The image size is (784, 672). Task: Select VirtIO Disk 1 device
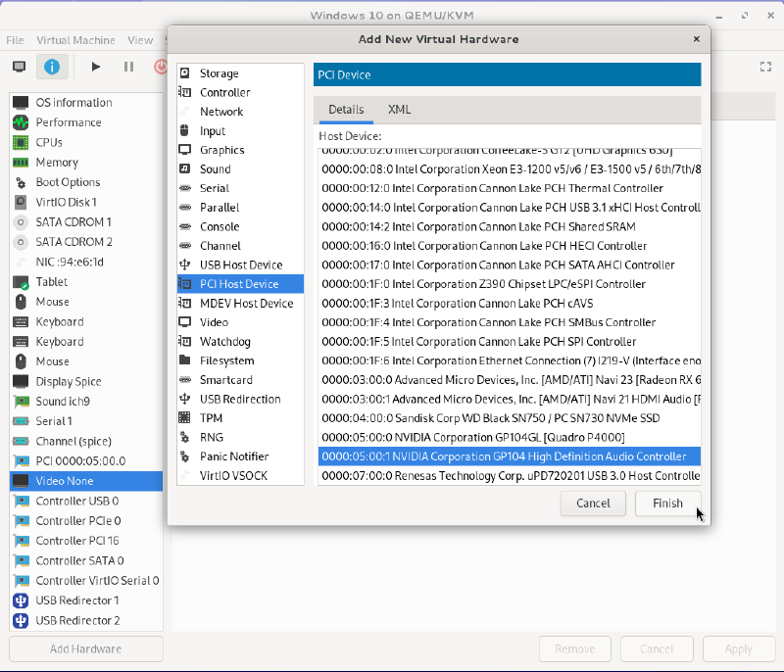coord(86,203)
